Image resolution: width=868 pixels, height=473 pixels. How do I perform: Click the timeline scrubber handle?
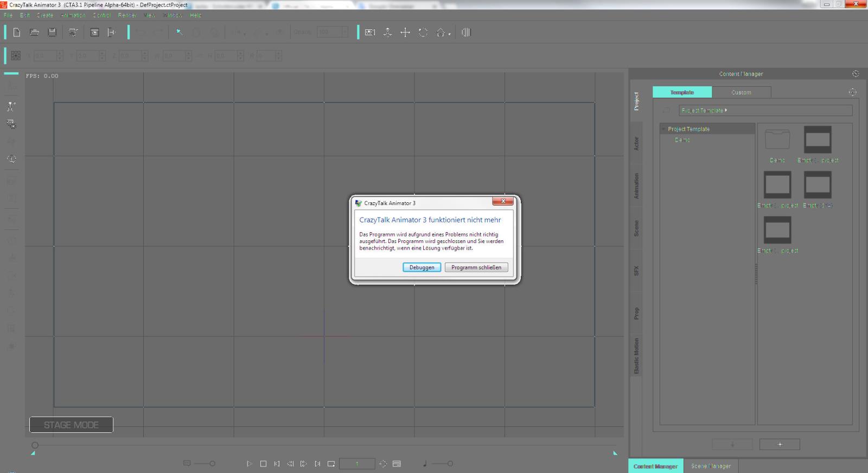point(35,445)
